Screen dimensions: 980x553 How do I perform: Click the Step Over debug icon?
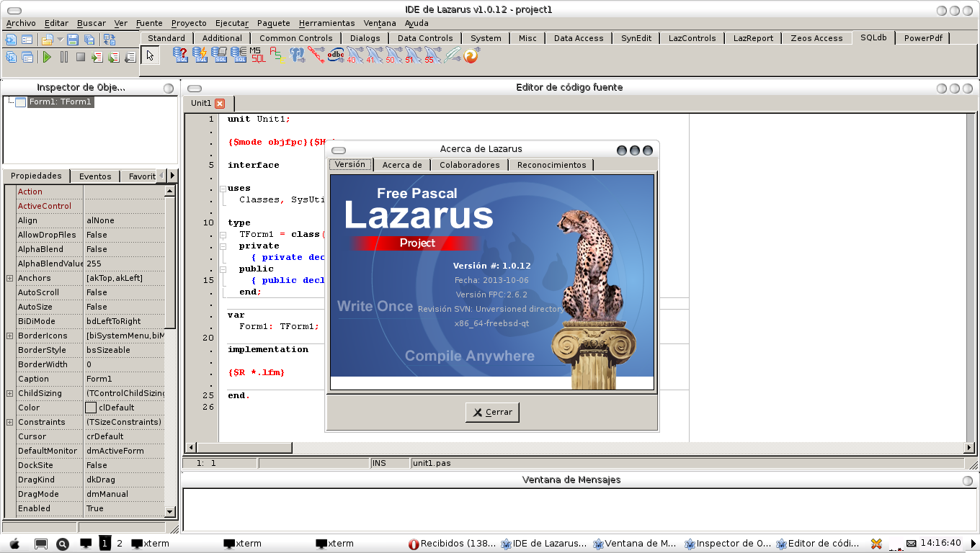click(x=114, y=57)
